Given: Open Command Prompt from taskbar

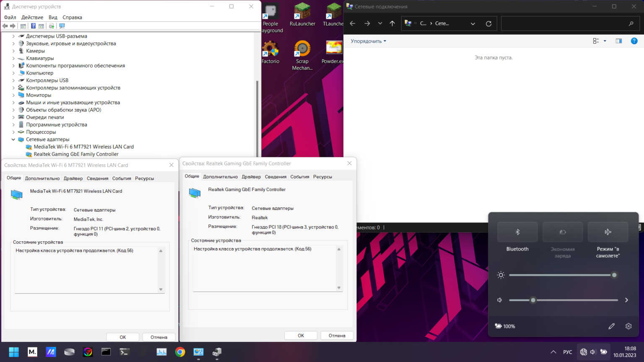Looking at the screenshot, I should [x=106, y=352].
